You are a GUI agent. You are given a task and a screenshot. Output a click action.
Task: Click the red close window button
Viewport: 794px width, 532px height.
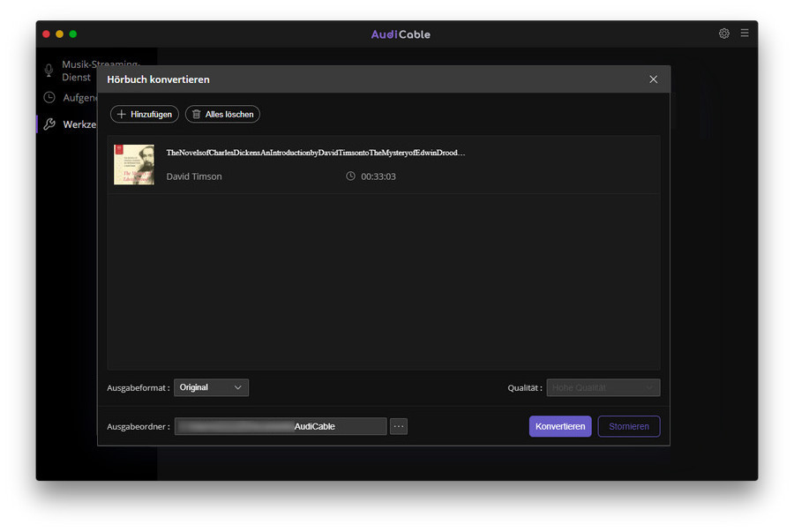[x=46, y=34]
